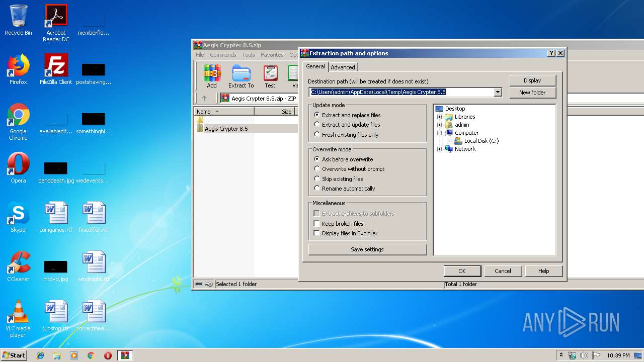The height and width of the screenshot is (362, 644).
Task: Open VLC media player desktop shortcut
Action: click(18, 319)
